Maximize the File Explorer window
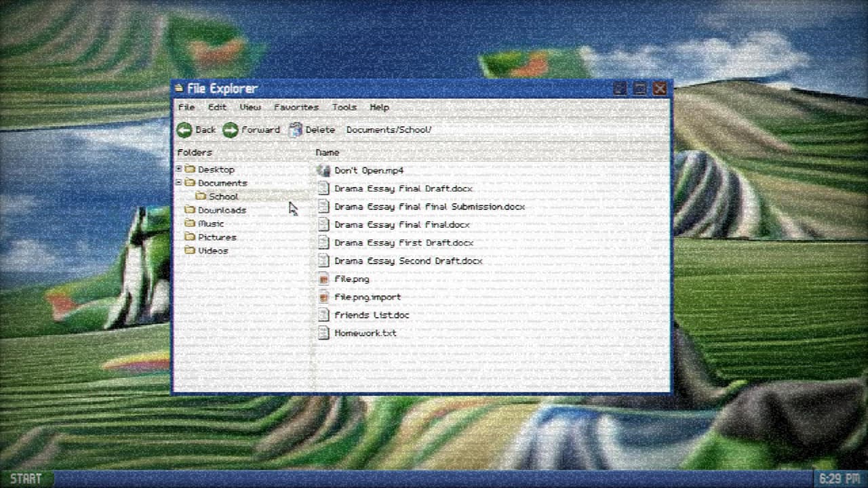Viewport: 868px width, 488px height. coord(639,89)
